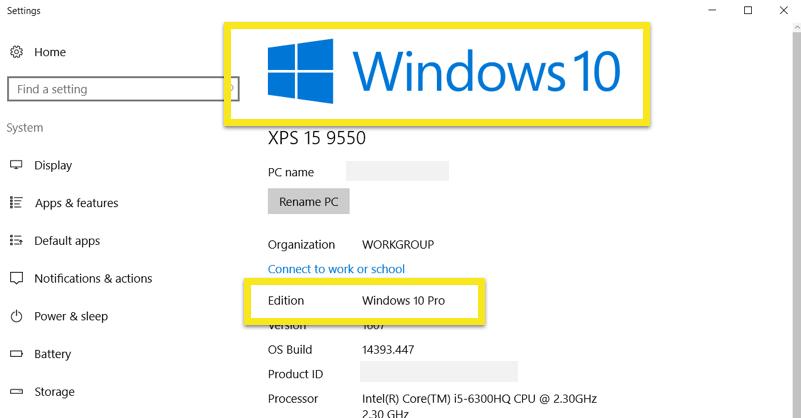Click the System section heading

[x=25, y=128]
